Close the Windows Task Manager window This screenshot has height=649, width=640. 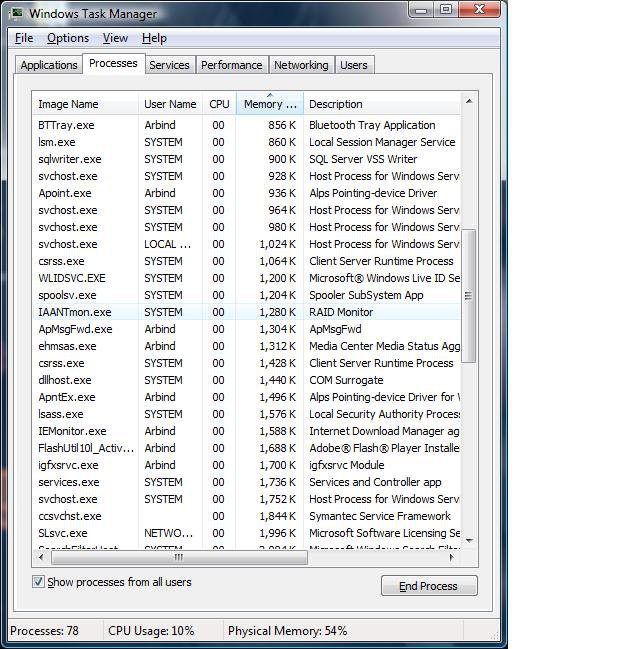479,10
